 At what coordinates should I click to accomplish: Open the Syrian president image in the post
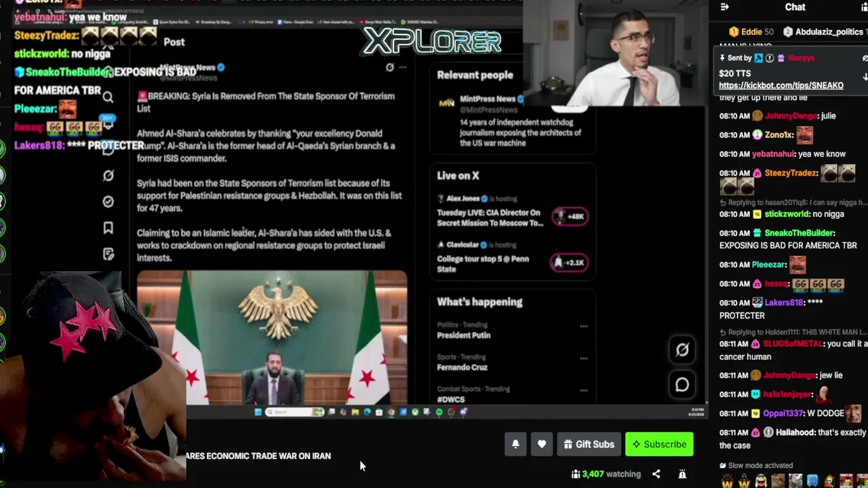tap(272, 338)
